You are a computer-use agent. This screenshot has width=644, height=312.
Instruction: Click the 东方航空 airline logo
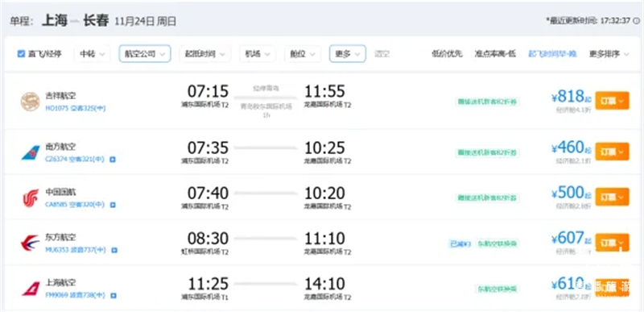[x=31, y=243]
